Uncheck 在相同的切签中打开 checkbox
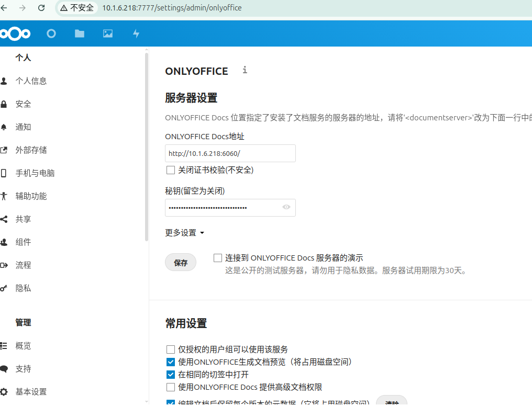The image size is (532, 406). point(171,375)
